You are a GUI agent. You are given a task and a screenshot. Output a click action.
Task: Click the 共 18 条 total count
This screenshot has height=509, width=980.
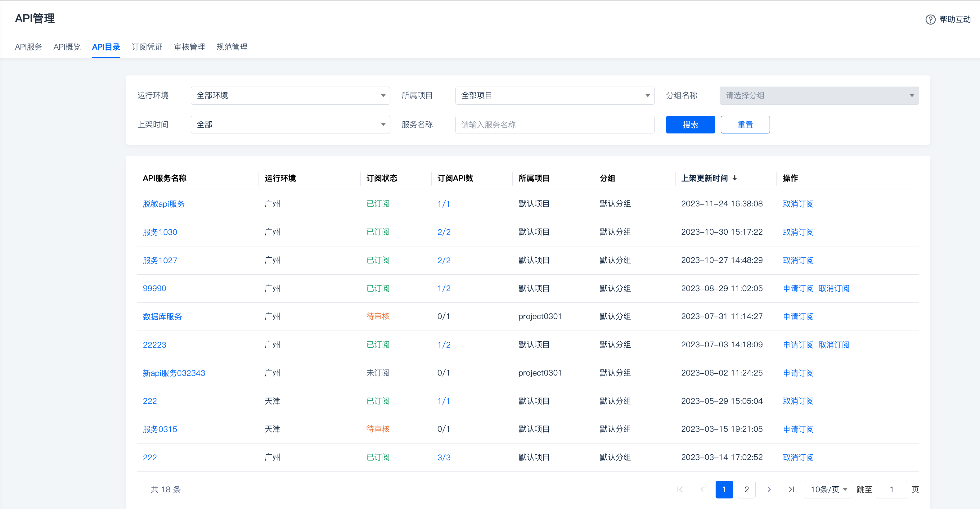click(165, 489)
